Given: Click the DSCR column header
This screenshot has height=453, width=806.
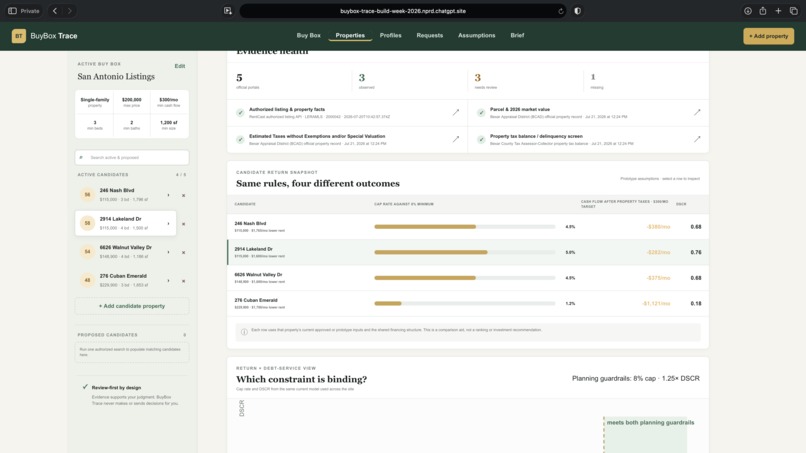Looking at the screenshot, I should tap(681, 204).
